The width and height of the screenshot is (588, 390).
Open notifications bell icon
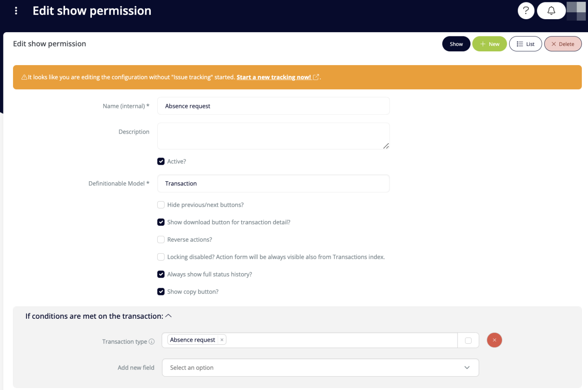click(551, 11)
